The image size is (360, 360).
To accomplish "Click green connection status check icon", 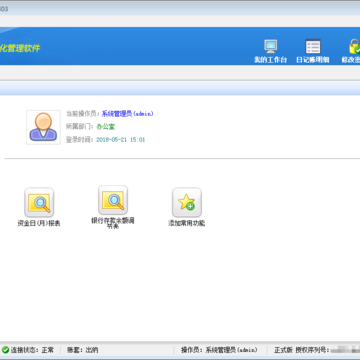I will 5,350.
